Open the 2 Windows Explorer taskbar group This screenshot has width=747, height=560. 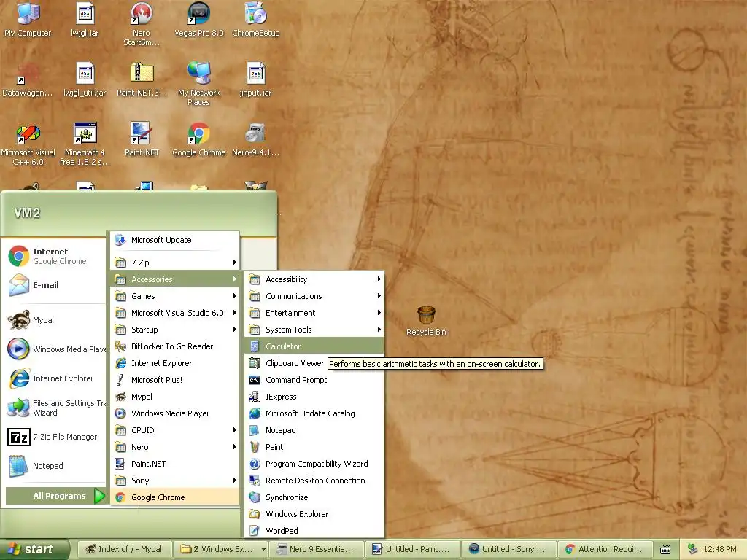pos(220,549)
